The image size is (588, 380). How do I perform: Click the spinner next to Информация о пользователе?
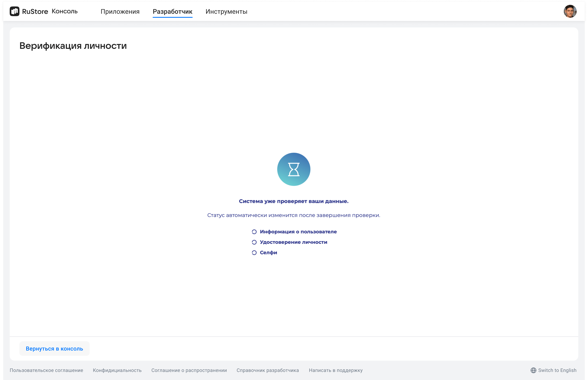pos(254,232)
